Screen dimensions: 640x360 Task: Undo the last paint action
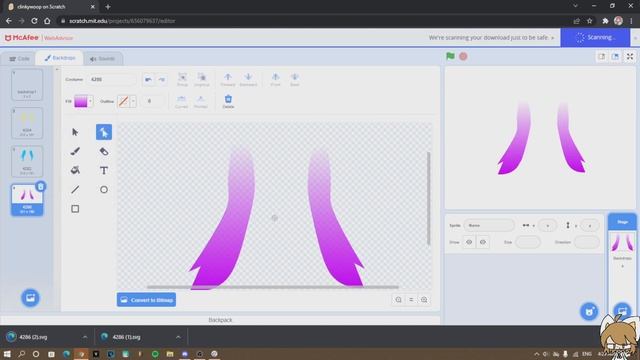[x=148, y=80]
